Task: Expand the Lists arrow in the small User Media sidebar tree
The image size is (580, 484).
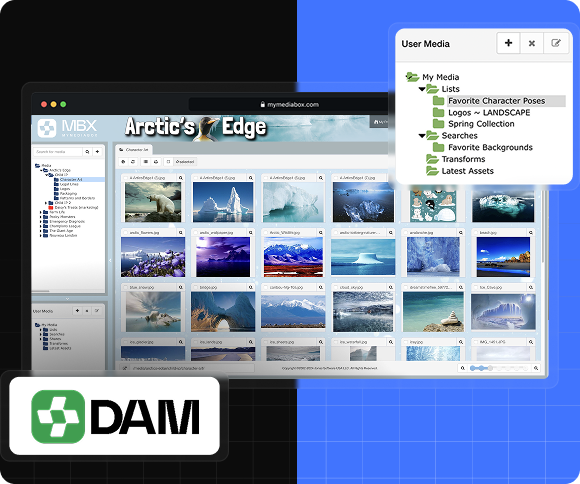Action: [41, 329]
